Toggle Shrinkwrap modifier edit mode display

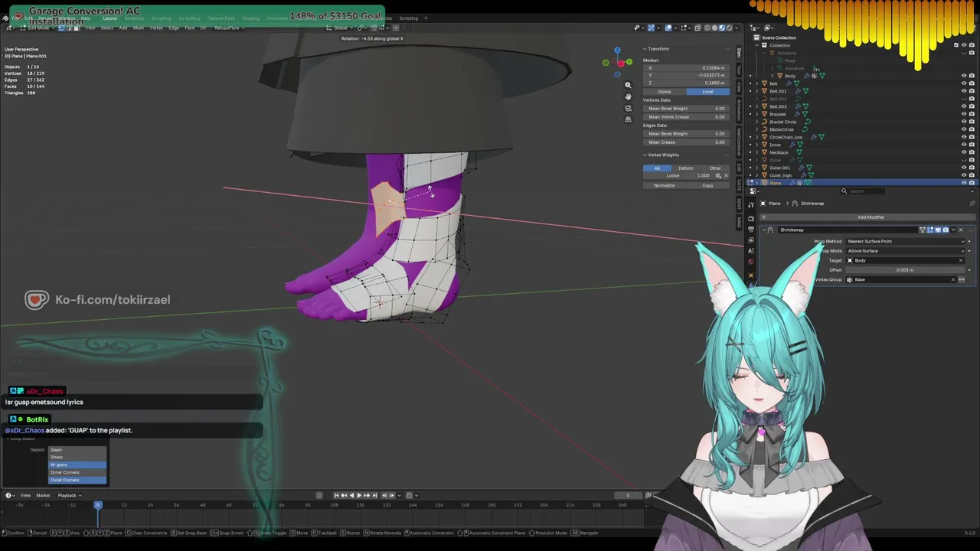[931, 230]
